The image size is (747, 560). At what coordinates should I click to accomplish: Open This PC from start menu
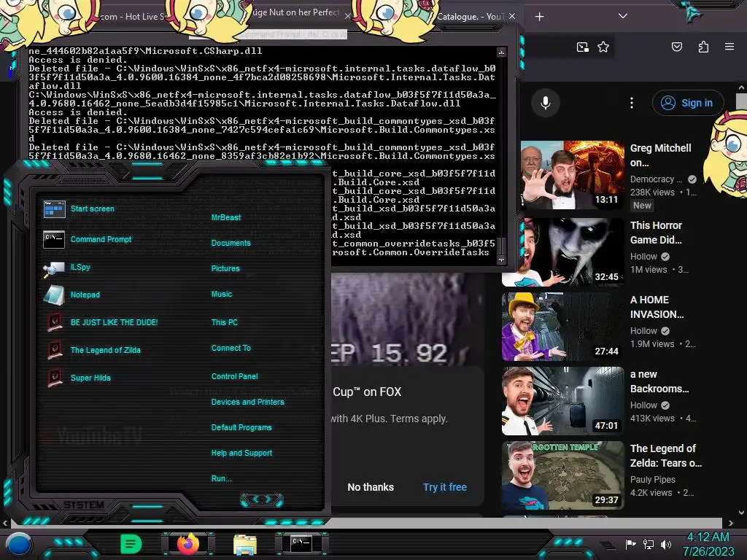pos(225,322)
